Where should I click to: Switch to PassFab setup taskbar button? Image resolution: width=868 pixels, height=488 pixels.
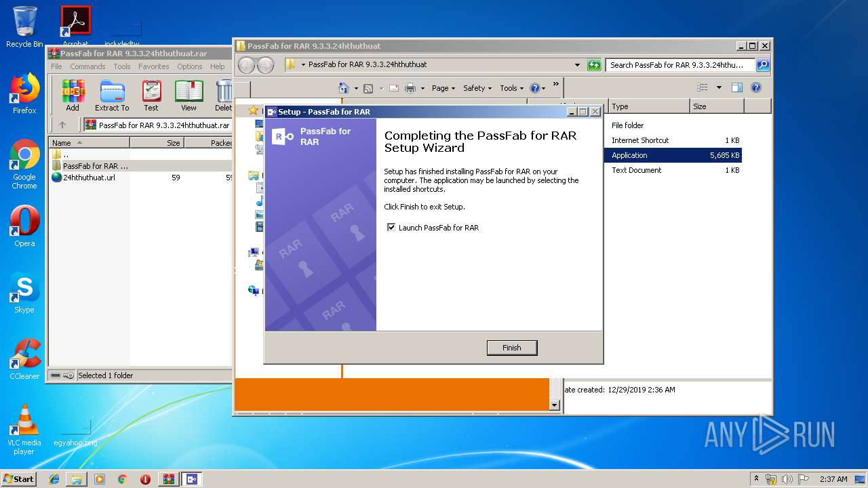(x=192, y=479)
